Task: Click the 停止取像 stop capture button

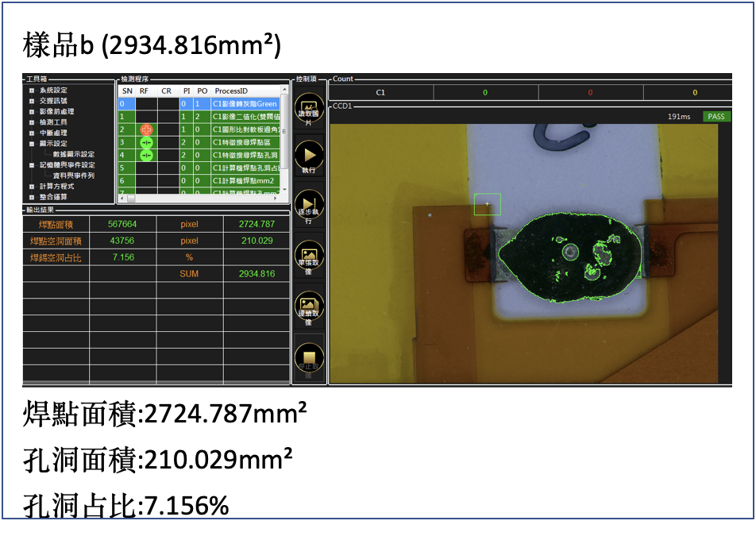Action: 309,357
